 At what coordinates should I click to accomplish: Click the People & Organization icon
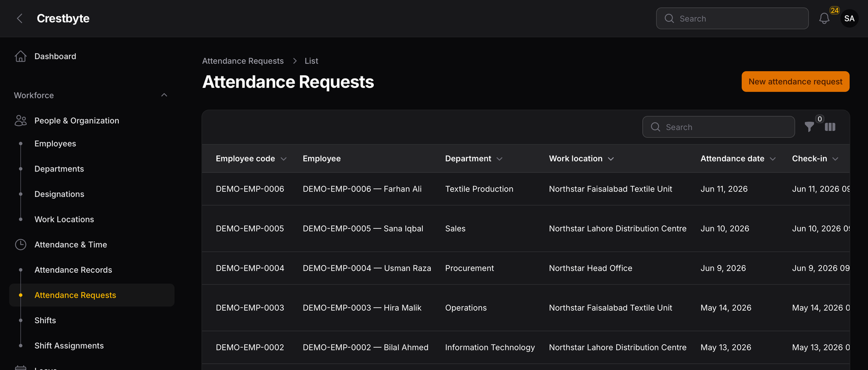click(x=21, y=120)
